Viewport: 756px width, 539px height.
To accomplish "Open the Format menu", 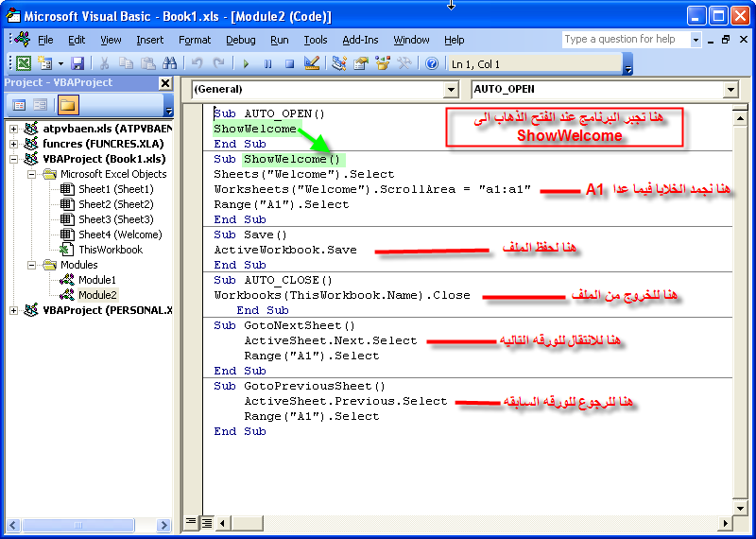I will tap(195, 40).
